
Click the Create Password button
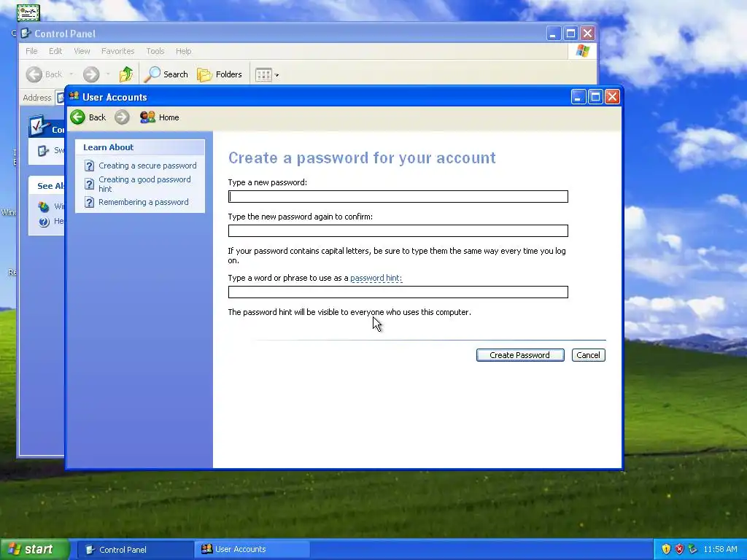520,355
